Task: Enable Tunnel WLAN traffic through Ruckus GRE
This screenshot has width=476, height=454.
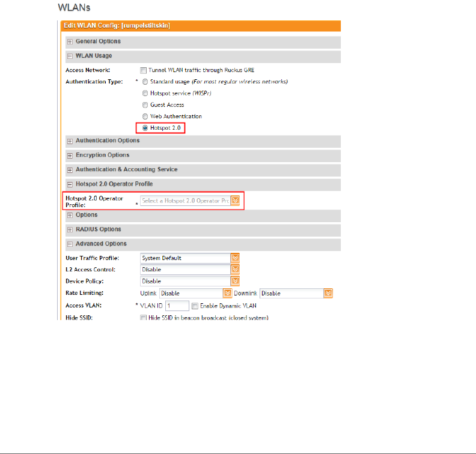Action: click(143, 70)
